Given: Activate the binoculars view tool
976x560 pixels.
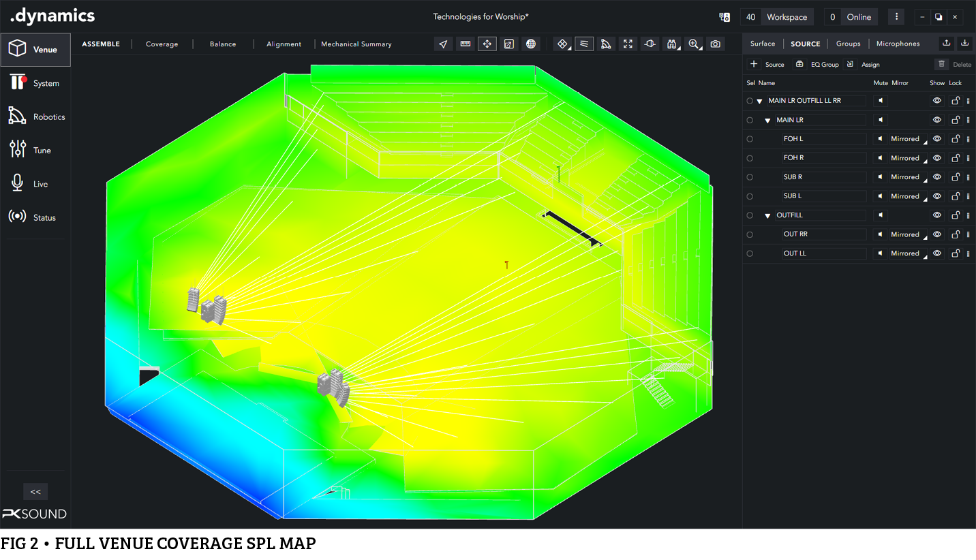Looking at the screenshot, I should point(672,44).
